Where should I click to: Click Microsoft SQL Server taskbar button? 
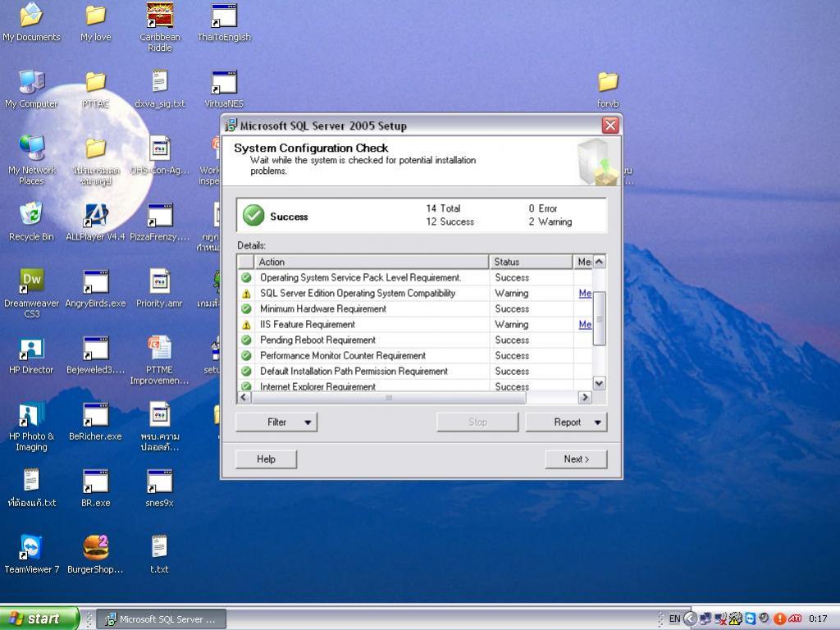[x=163, y=619]
